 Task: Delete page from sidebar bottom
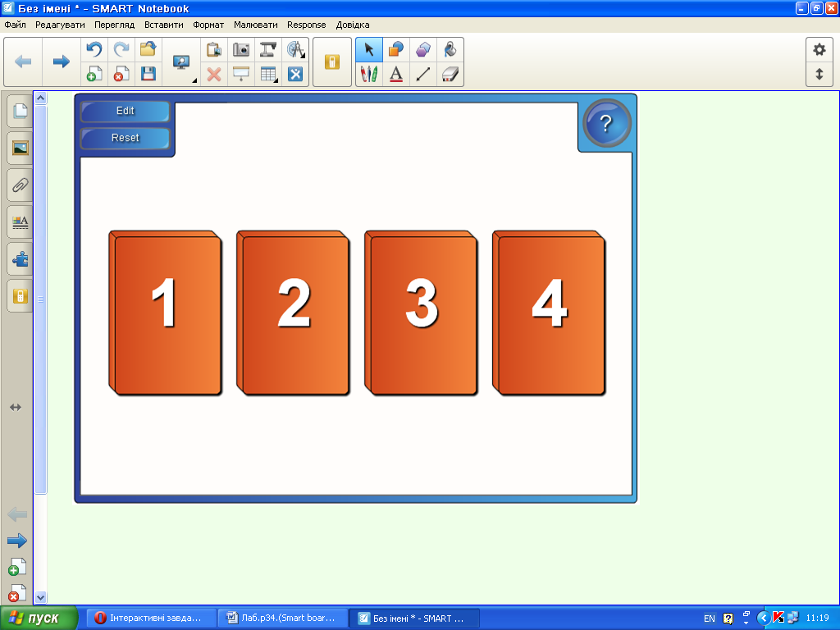click(x=16, y=593)
